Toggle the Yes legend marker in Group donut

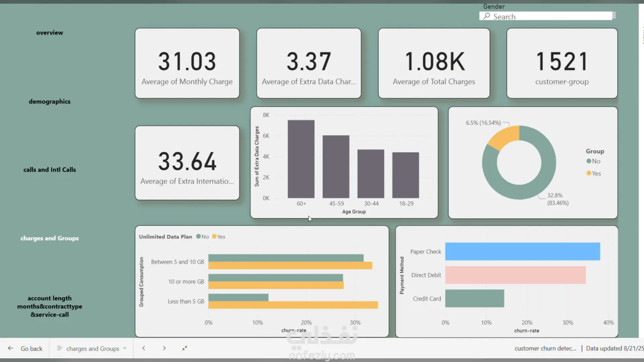[589, 173]
